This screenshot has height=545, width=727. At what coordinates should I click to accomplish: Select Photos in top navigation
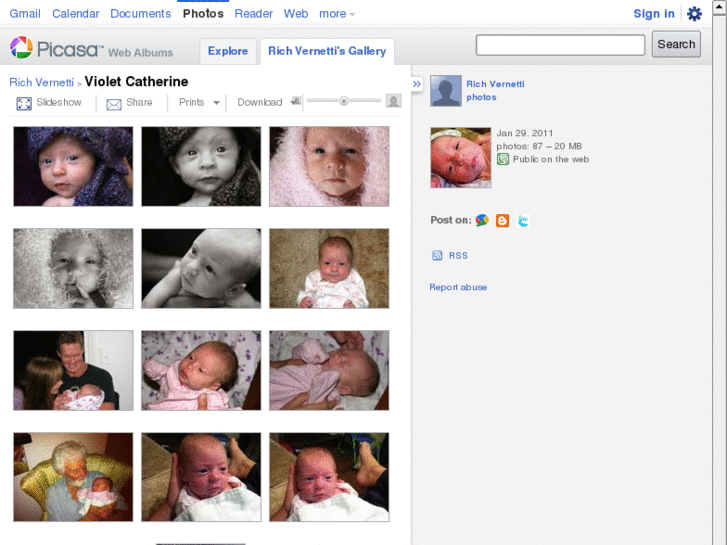click(x=203, y=14)
